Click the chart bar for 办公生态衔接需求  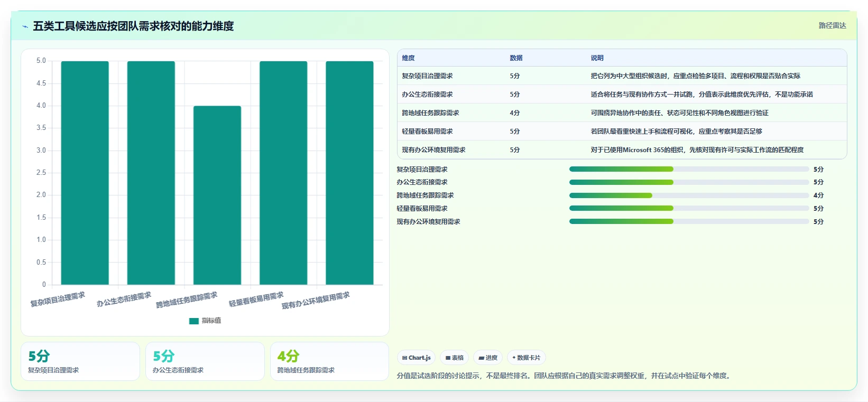point(151,173)
